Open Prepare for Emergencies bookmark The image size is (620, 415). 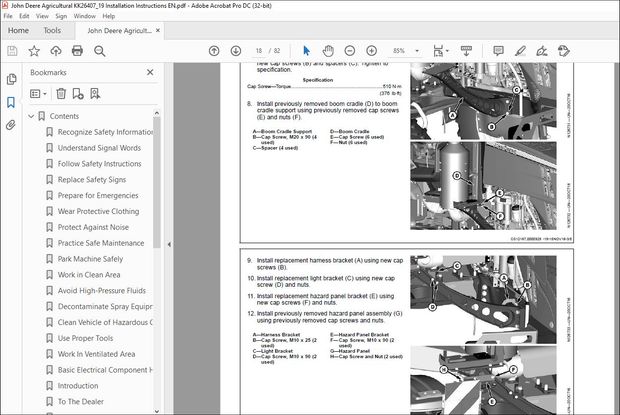pos(98,195)
